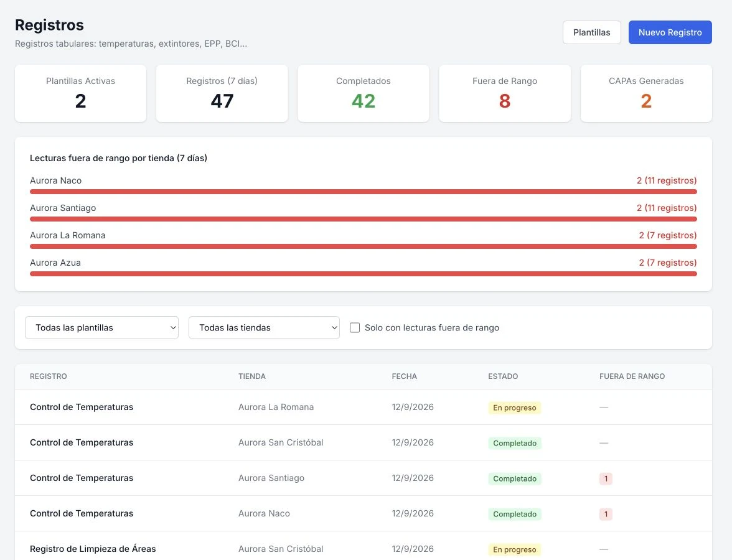Click the Fuera de Rango card showing 8
This screenshot has width=732, height=560.
(x=505, y=93)
